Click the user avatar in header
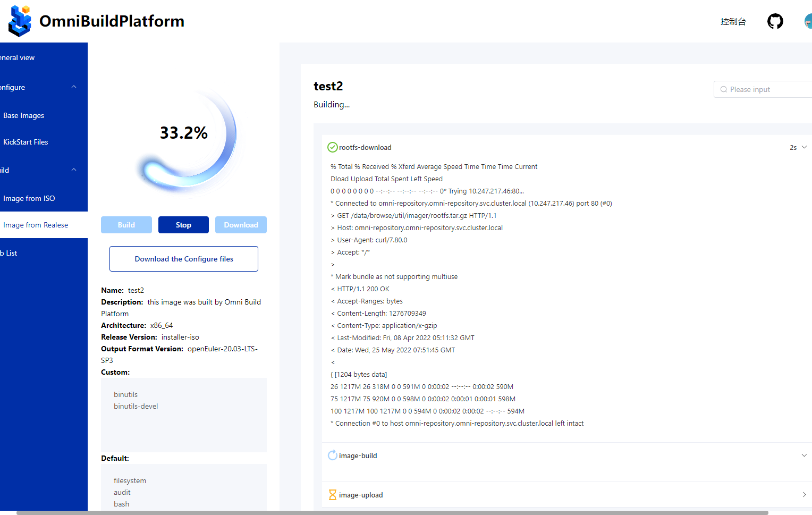The width and height of the screenshot is (812, 515). click(808, 21)
